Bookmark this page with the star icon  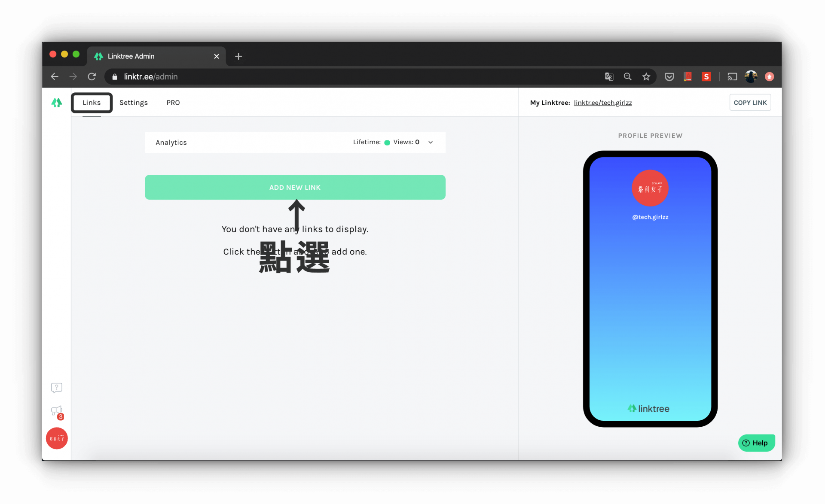coord(646,76)
